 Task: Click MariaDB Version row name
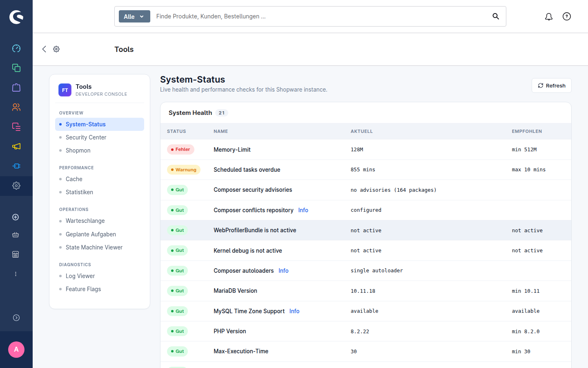(235, 291)
